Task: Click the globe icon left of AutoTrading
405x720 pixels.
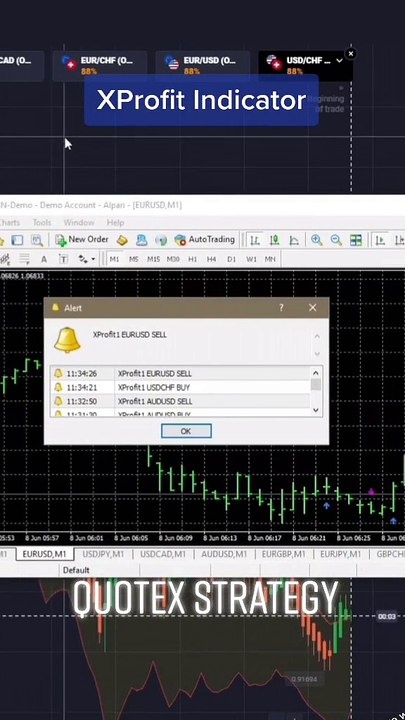Action: tap(161, 240)
